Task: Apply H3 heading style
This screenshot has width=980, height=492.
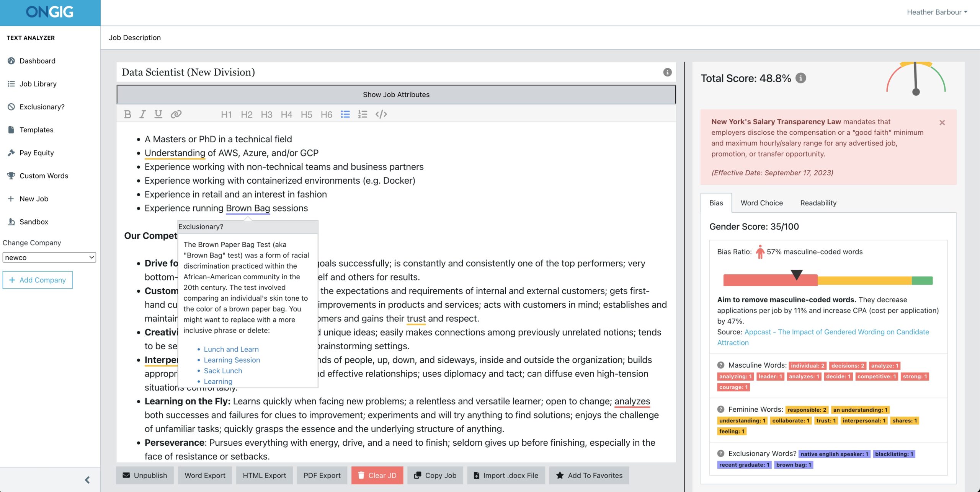Action: 266,114
